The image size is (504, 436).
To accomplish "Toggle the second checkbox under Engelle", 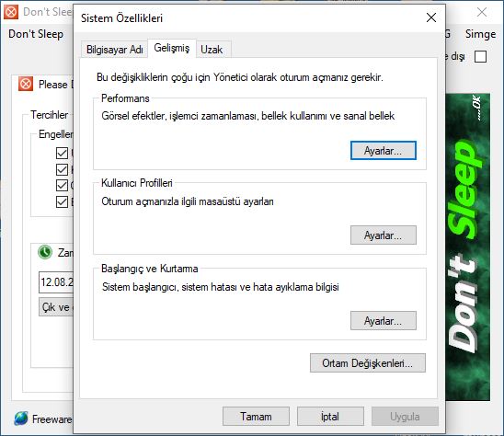I will (62, 169).
